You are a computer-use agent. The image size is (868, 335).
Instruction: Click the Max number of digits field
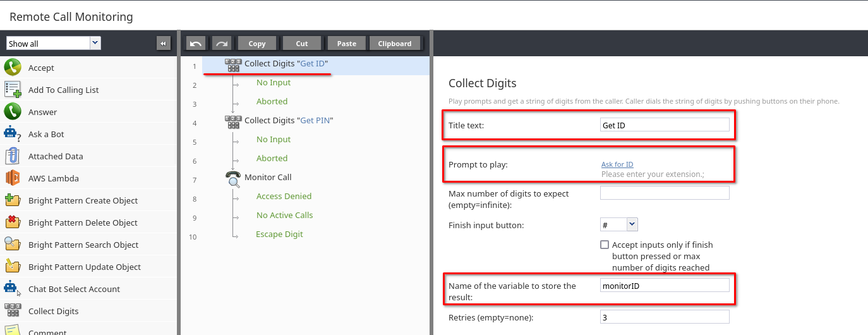click(x=665, y=193)
